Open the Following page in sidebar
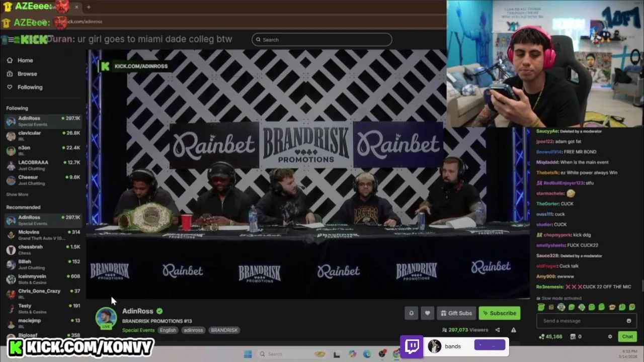Screen dimensions: 644x362 pyautogui.click(x=25, y=87)
